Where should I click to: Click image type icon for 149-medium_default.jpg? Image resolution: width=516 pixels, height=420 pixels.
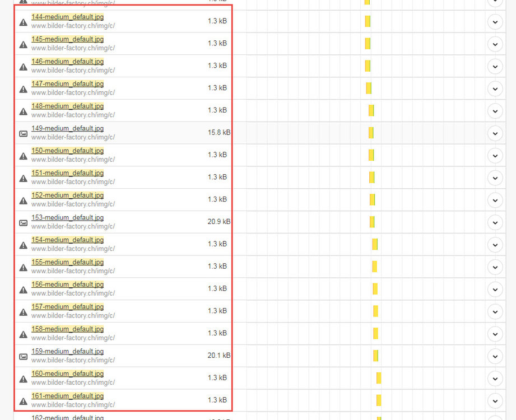point(23,133)
